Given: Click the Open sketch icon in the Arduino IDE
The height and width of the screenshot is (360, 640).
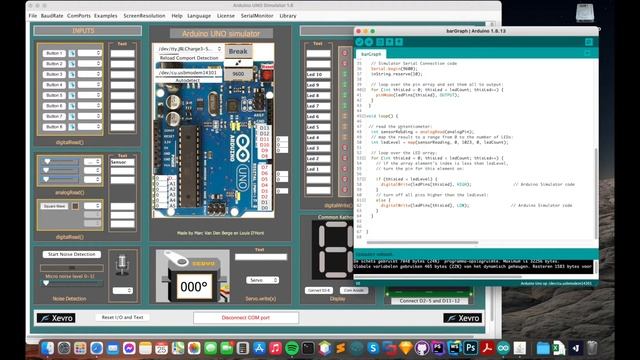Looking at the screenshot, I should (389, 42).
